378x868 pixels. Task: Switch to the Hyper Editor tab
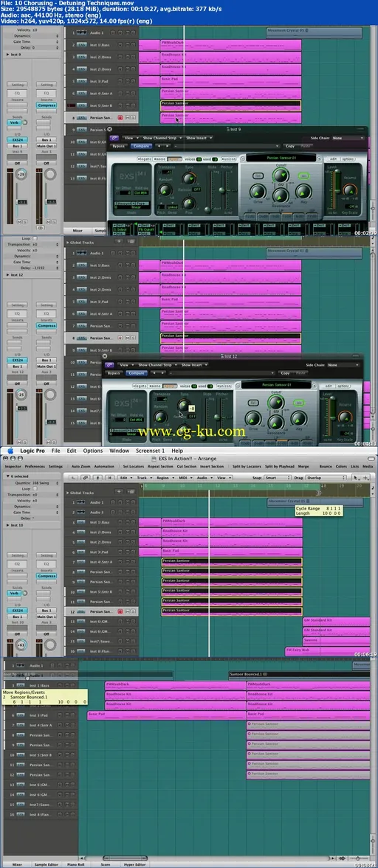134,864
